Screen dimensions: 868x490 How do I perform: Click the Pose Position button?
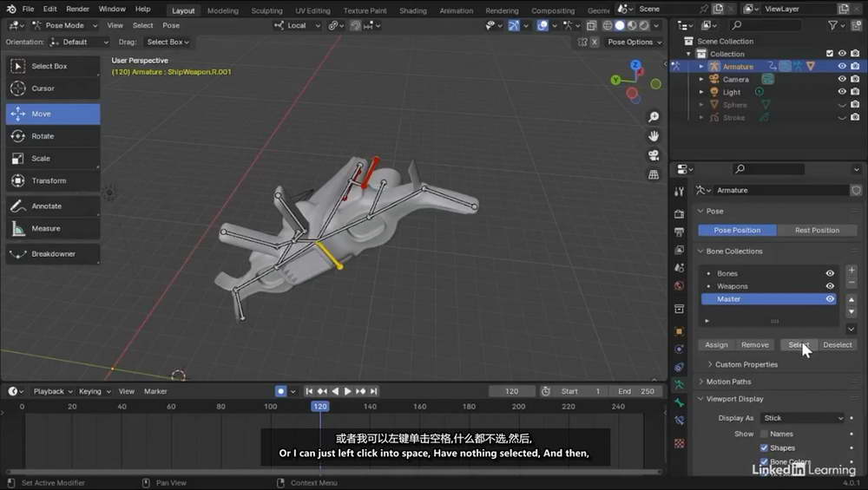(737, 231)
